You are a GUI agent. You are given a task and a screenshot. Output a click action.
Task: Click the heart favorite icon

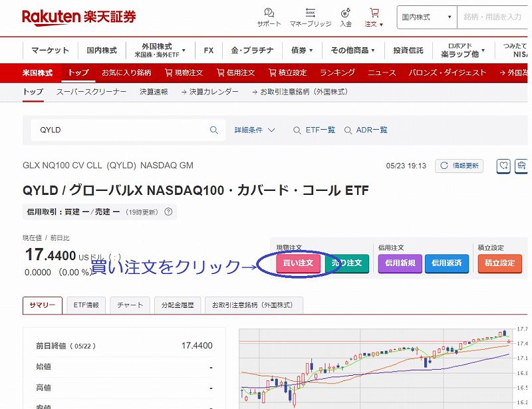coord(503,166)
